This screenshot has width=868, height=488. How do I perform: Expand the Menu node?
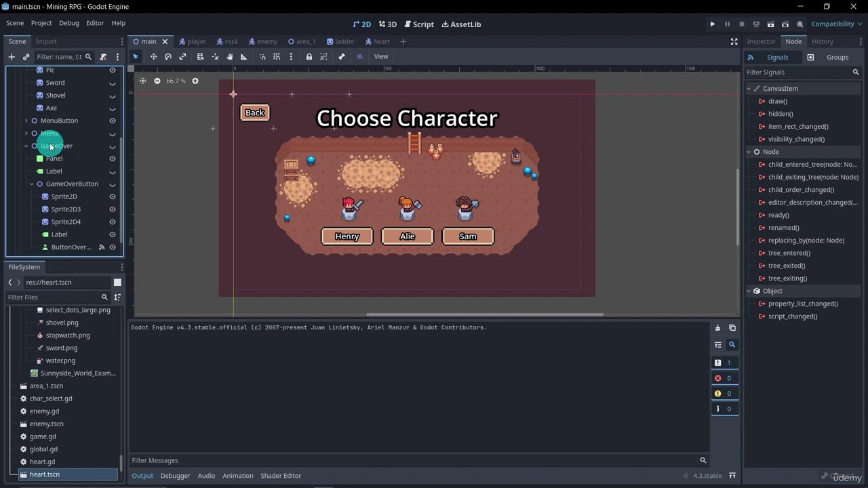click(x=26, y=134)
